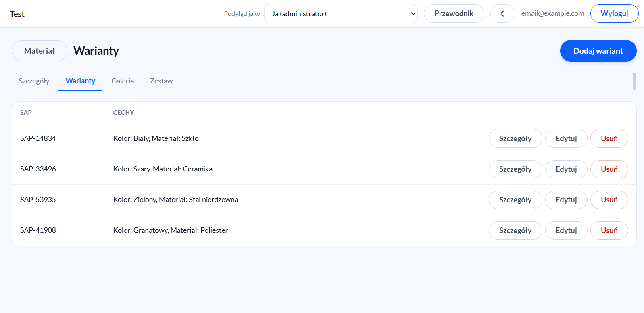Open Szczegóły for SAP-41908

pos(515,230)
